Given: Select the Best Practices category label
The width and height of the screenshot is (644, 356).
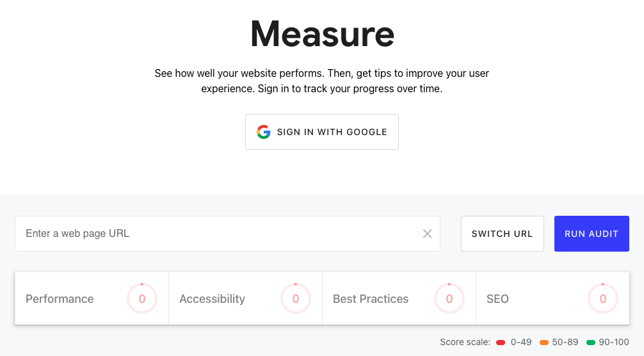Looking at the screenshot, I should pyautogui.click(x=371, y=298).
